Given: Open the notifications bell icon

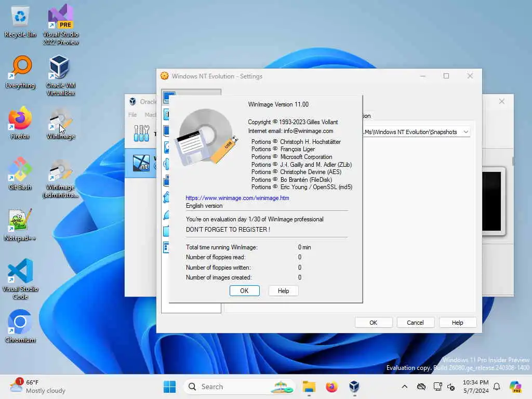Looking at the screenshot, I should click(x=497, y=387).
